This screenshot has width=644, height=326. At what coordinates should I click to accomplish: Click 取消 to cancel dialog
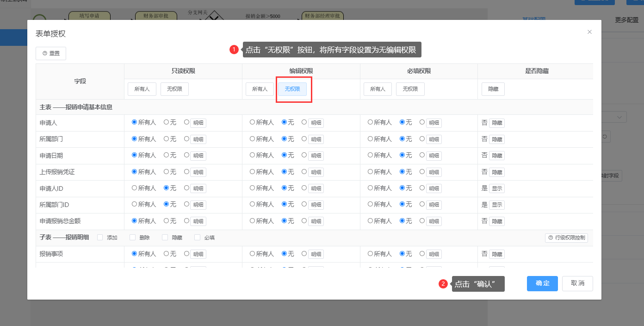[577, 283]
